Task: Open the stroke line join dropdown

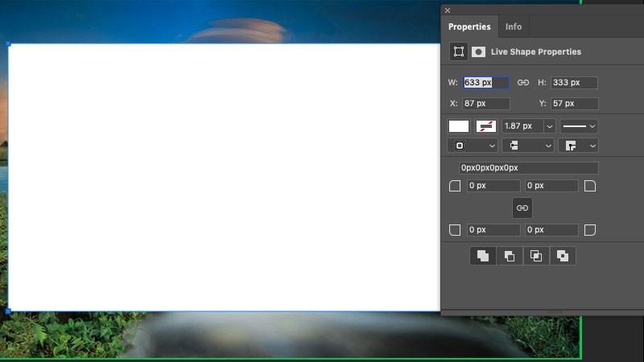Action: tap(580, 146)
